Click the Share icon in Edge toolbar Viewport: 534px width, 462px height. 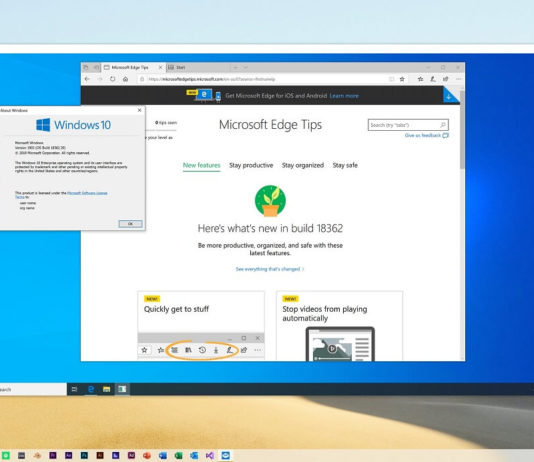click(x=445, y=79)
